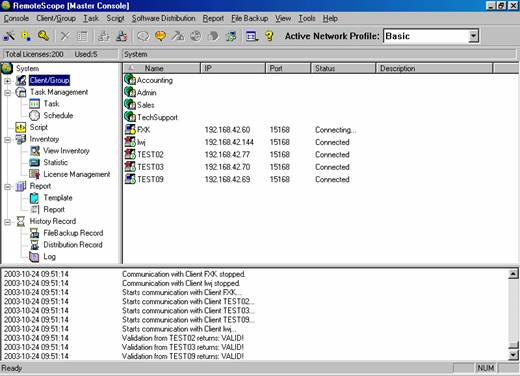520x376 pixels.
Task: Select the Admin group row
Action: pyautogui.click(x=147, y=93)
